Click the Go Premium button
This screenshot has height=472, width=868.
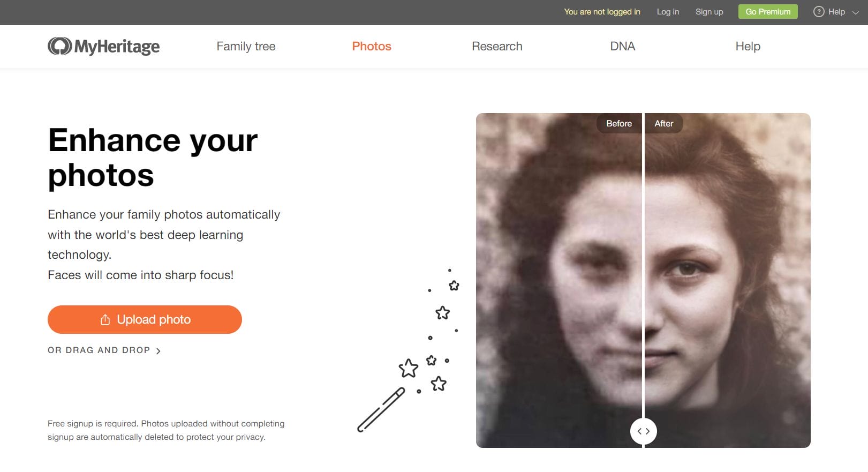[x=767, y=11]
